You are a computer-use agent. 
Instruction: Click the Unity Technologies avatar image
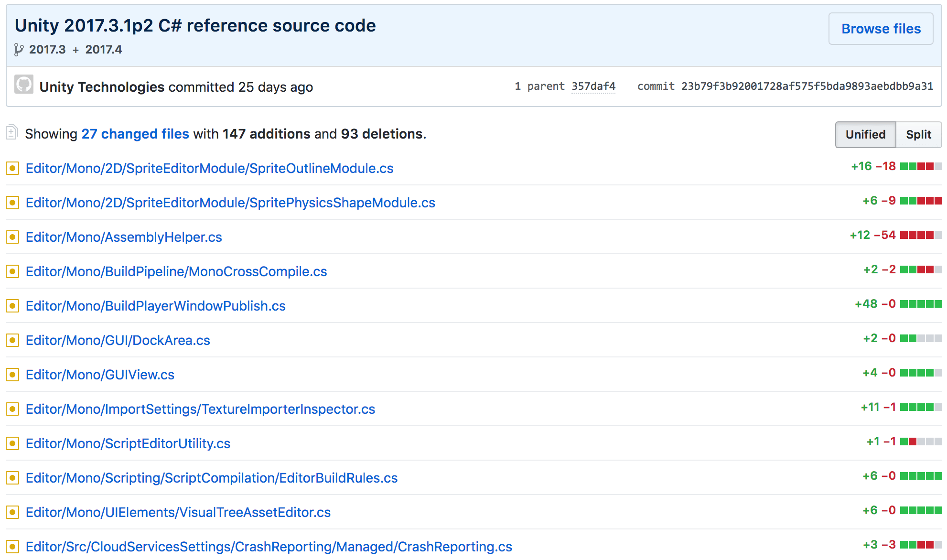tap(24, 84)
